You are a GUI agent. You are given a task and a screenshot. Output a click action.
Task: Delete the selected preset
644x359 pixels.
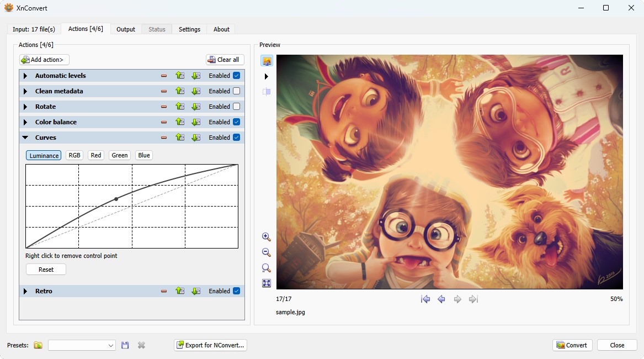tap(141, 345)
